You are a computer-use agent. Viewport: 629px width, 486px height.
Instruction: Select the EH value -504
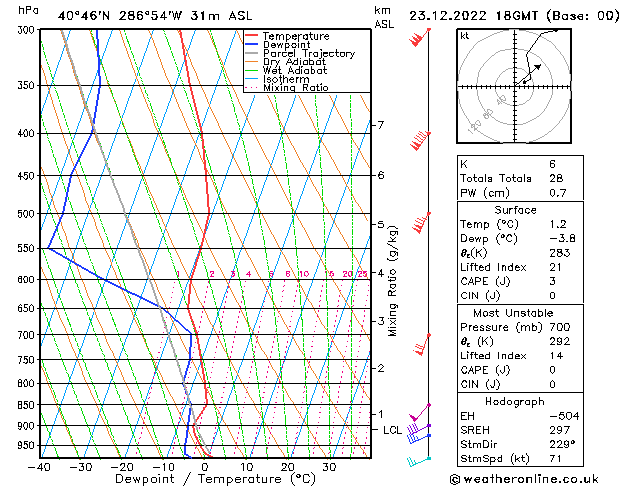564,416
